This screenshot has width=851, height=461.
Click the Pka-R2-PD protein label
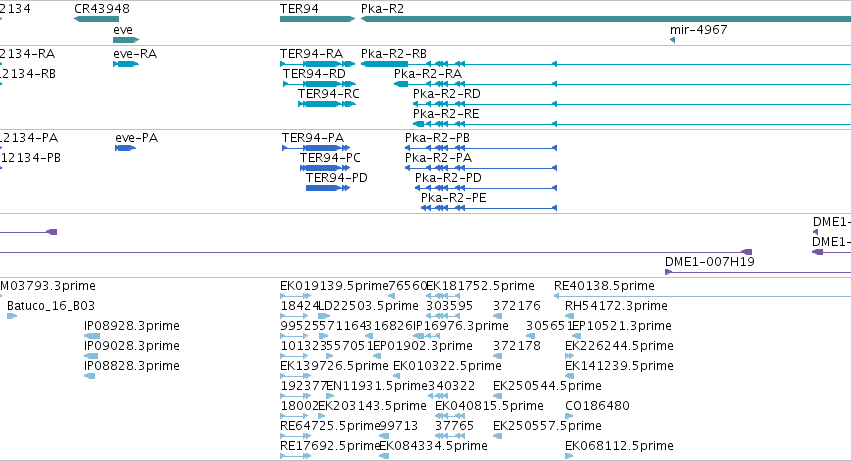[448, 178]
